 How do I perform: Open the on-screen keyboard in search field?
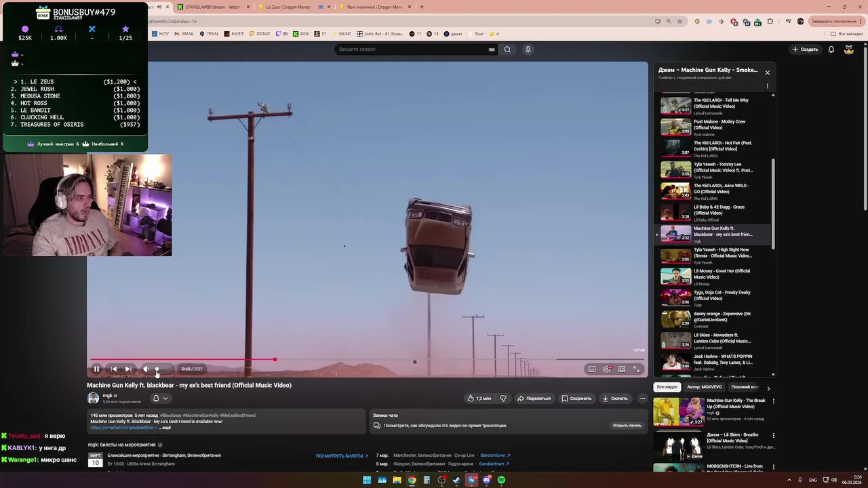(x=492, y=49)
